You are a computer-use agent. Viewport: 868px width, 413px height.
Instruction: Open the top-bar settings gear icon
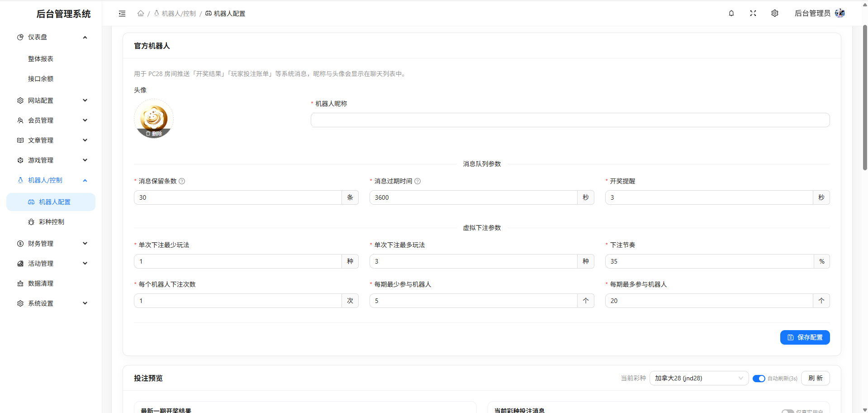tap(775, 13)
